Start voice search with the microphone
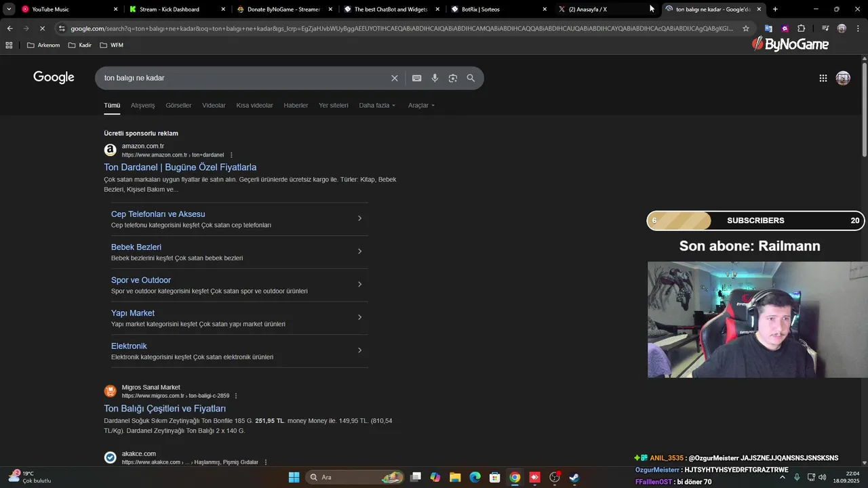Screen dimensions: 868x488 pyautogui.click(x=435, y=78)
